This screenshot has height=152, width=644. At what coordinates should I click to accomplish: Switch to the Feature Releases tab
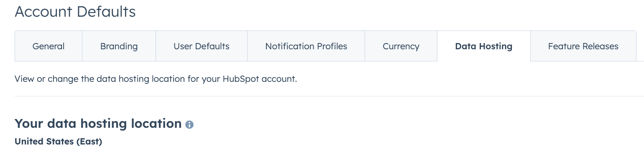583,46
